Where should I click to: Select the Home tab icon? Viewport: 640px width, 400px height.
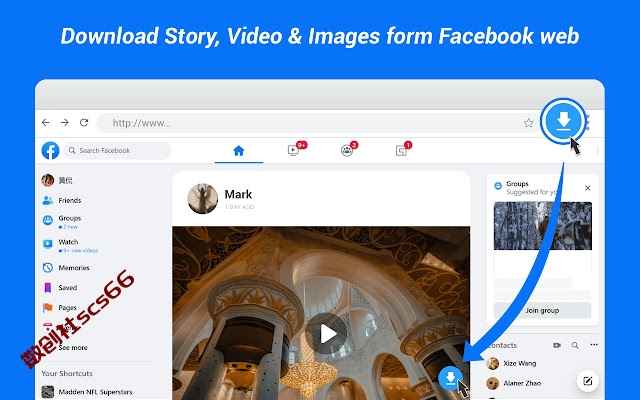[x=239, y=151]
